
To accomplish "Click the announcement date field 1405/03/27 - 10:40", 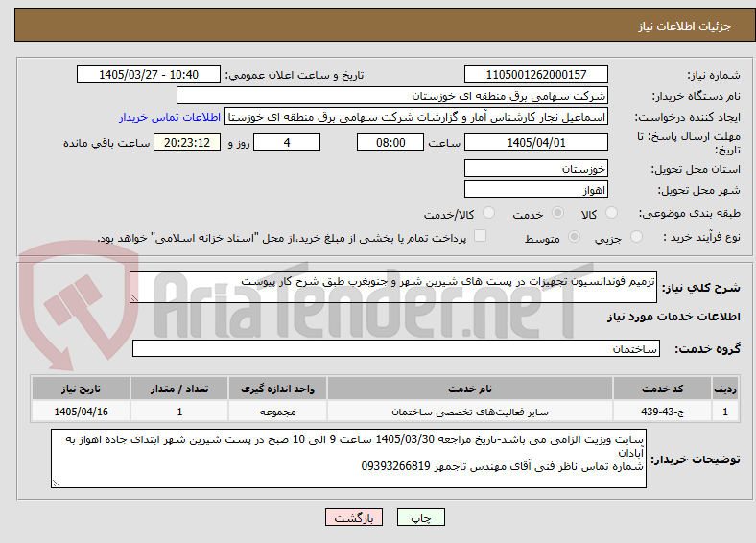I will click(x=149, y=74).
